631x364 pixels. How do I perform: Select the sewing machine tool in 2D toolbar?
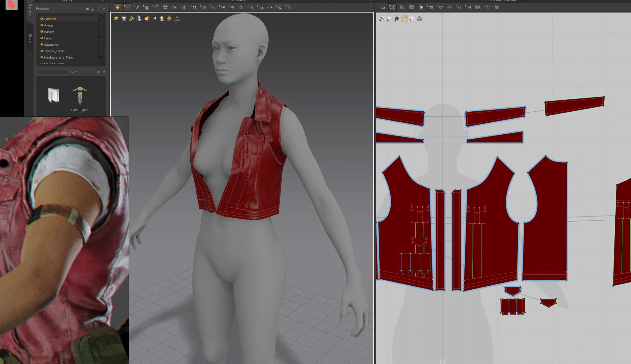[430, 7]
